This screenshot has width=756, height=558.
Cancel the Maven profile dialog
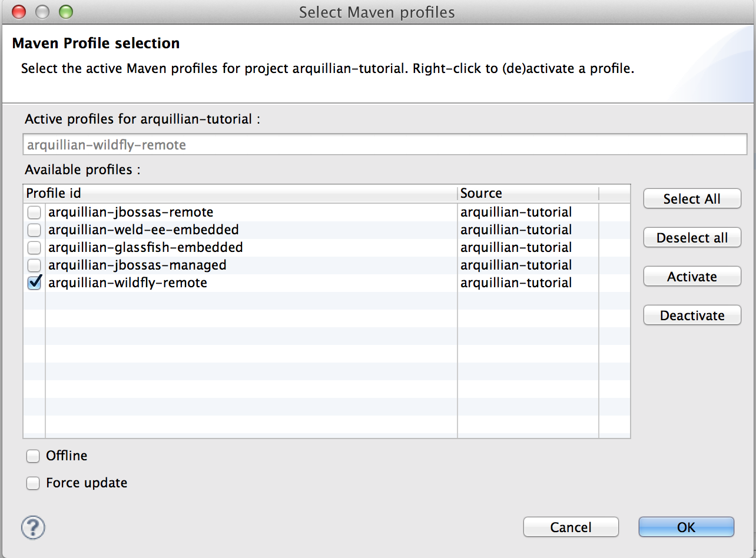[x=571, y=527]
